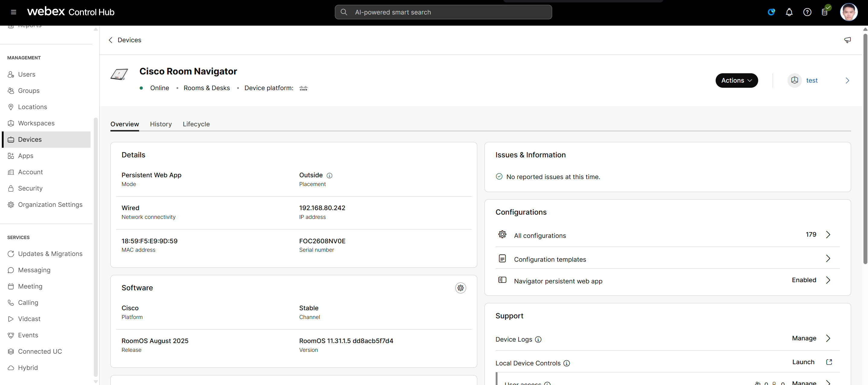Click the serial number FOC2608NV0E
The image size is (868, 385).
pos(322,241)
